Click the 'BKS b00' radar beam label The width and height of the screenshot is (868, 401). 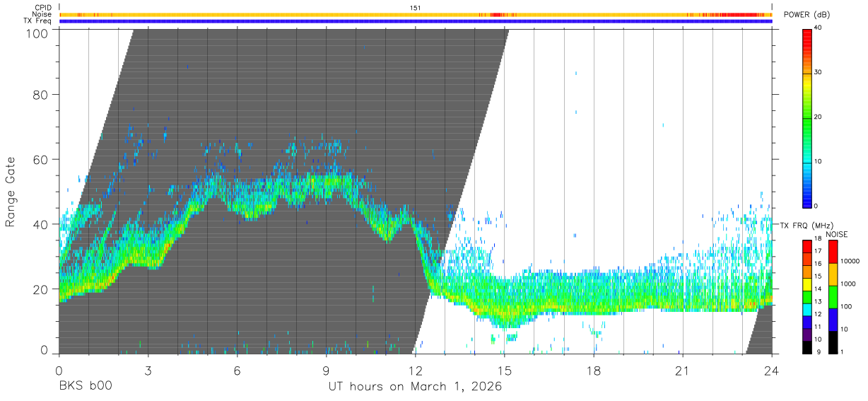click(86, 387)
